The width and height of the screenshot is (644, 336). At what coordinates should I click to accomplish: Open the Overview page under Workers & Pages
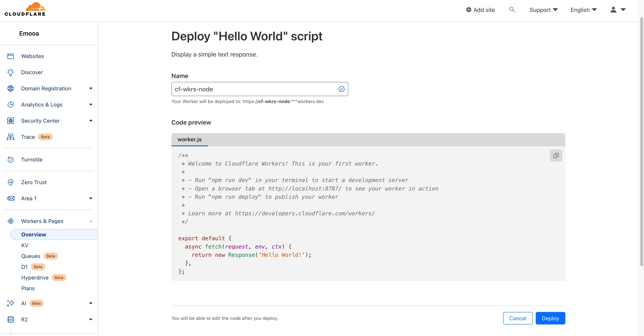[54, 235]
